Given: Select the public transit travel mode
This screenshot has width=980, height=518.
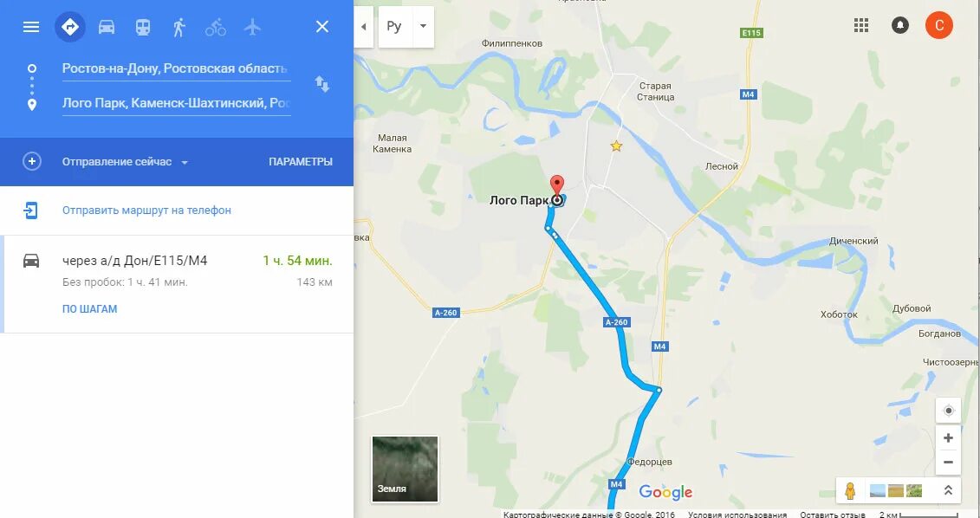Looking at the screenshot, I should [x=143, y=27].
